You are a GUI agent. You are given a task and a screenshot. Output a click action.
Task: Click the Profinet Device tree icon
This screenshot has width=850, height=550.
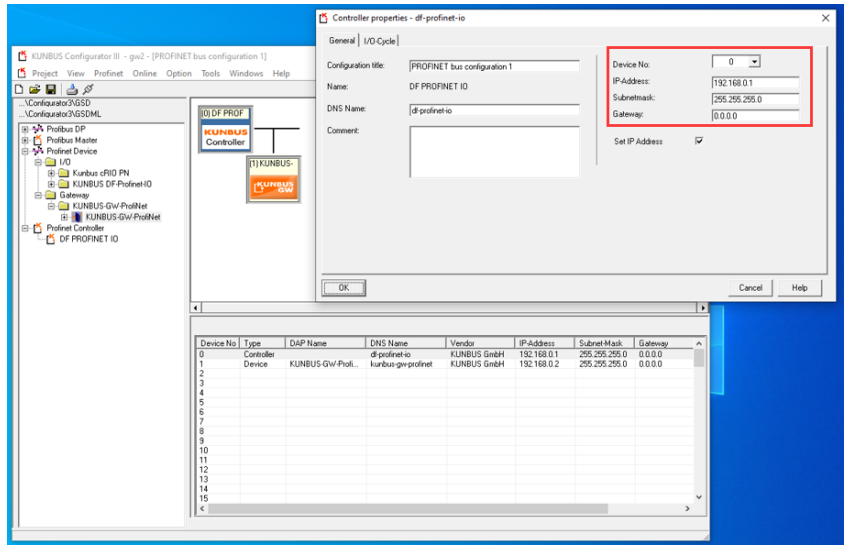tap(38, 151)
